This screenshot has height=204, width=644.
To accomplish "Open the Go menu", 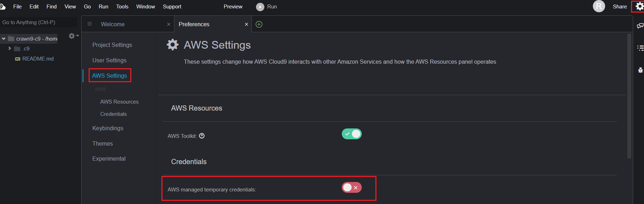I will [87, 7].
